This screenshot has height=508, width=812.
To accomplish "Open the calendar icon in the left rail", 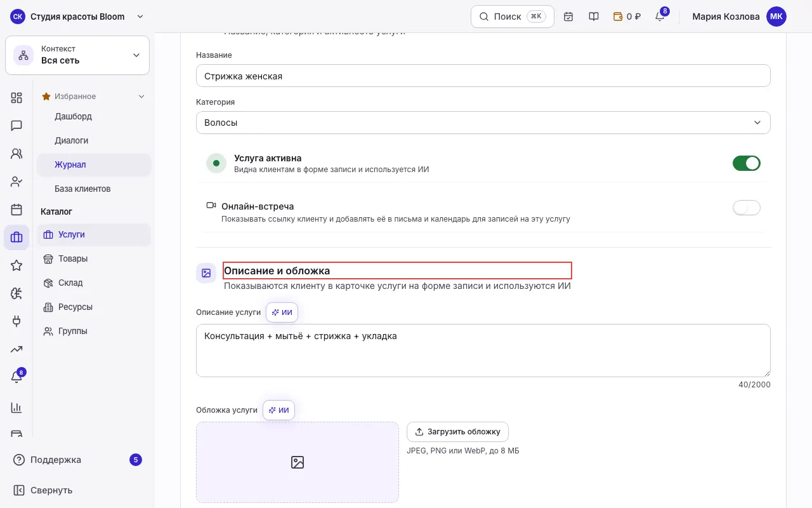I will click(x=16, y=210).
